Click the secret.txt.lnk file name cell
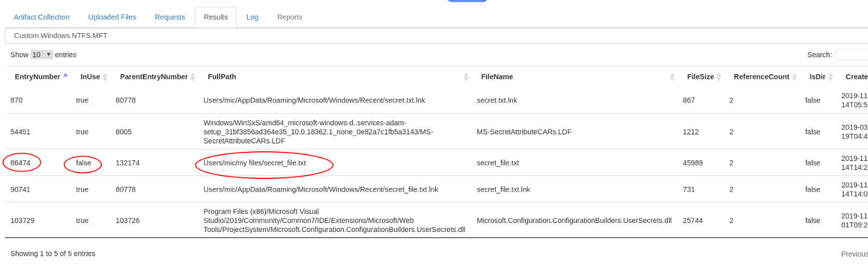The height and width of the screenshot is (273, 868). [497, 100]
